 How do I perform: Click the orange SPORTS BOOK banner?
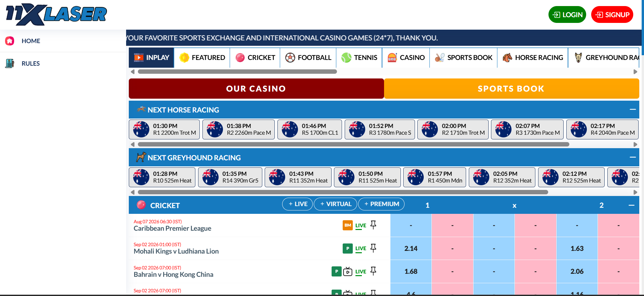coord(512,89)
